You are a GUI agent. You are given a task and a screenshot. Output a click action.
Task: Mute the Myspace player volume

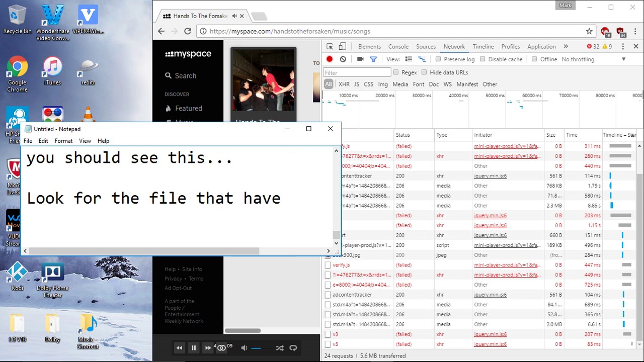click(244, 348)
